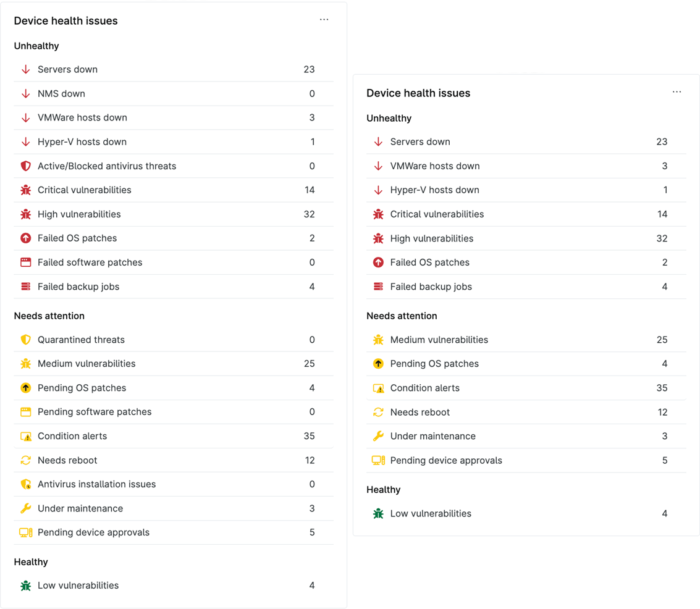Click the red up-arrow icon for Failed OS patches
Viewport: 700px width, 609px height.
(25, 238)
